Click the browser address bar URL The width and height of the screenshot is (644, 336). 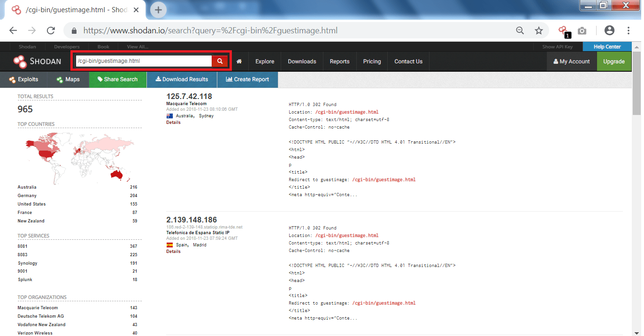[x=210, y=31]
